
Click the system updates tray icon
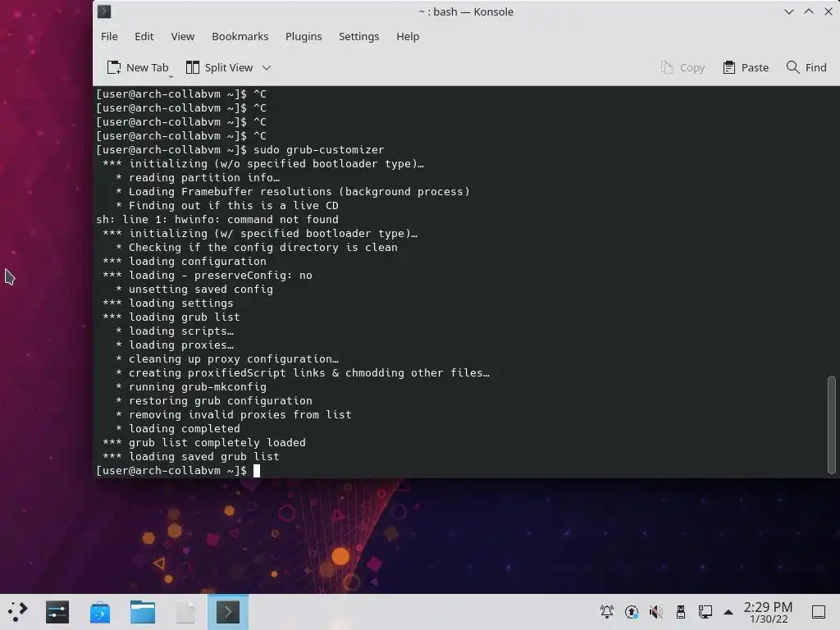632,611
